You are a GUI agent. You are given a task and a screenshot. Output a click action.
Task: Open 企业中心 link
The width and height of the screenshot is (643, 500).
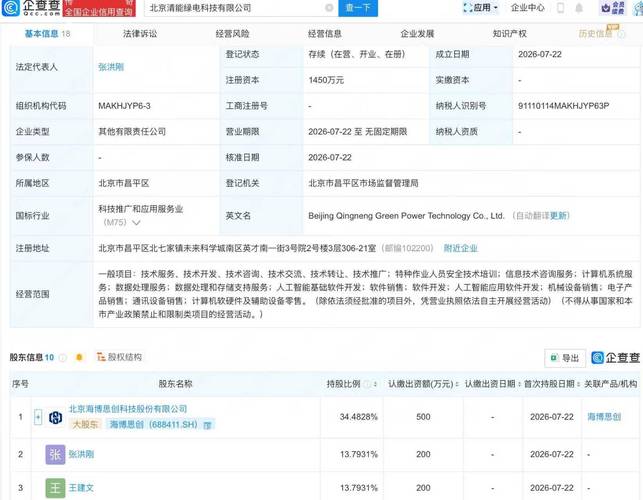click(x=527, y=8)
